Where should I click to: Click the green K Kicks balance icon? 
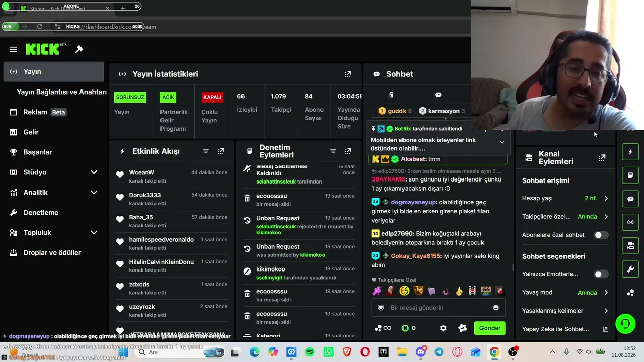(405, 328)
